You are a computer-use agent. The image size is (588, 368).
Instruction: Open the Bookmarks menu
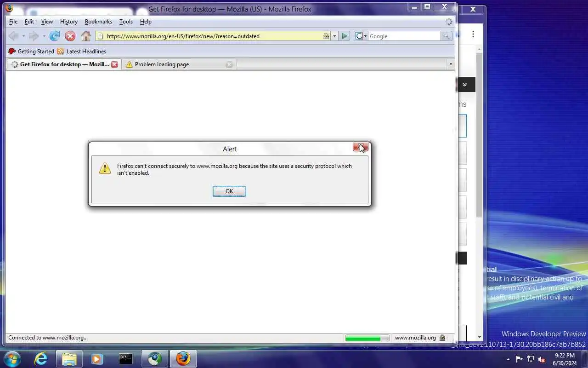tap(98, 22)
